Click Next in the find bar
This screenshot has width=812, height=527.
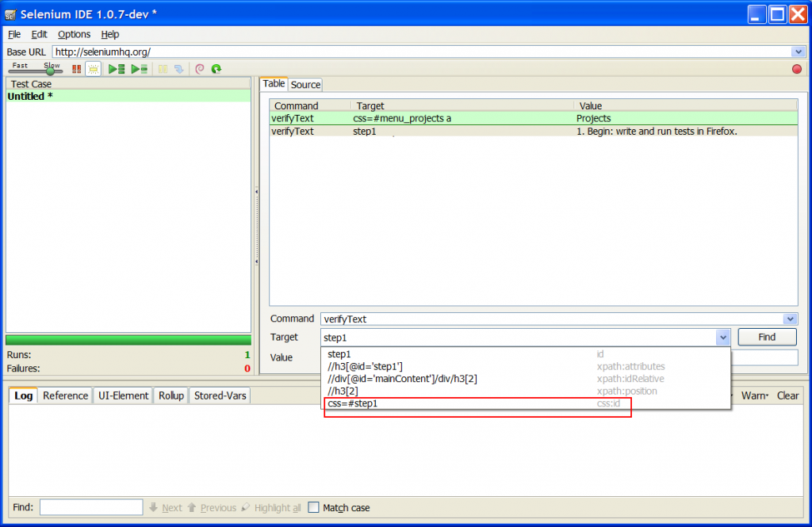pyautogui.click(x=166, y=508)
